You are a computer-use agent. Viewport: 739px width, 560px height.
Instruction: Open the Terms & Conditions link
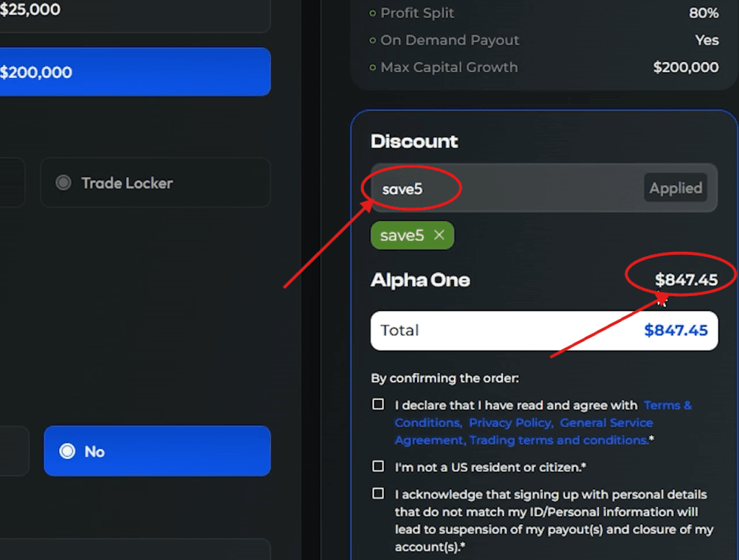(x=668, y=405)
